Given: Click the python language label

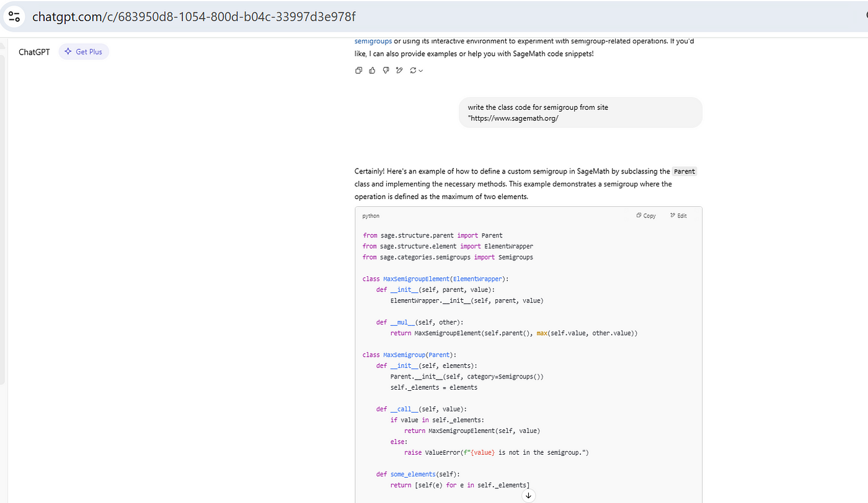Looking at the screenshot, I should pyautogui.click(x=371, y=216).
